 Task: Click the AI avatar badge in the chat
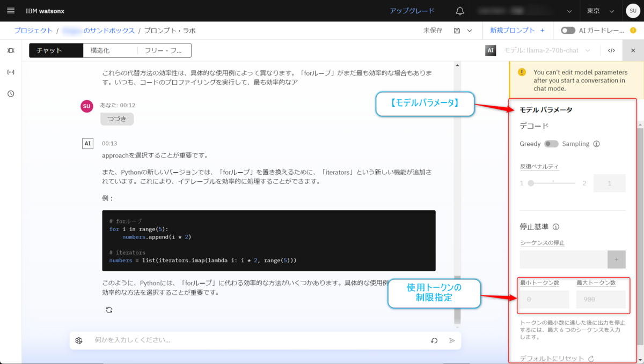(x=87, y=143)
